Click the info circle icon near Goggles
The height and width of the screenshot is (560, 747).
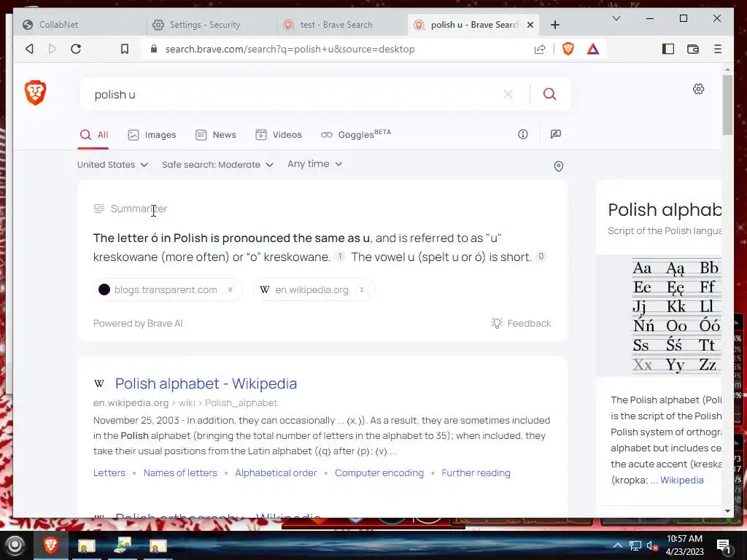click(523, 134)
